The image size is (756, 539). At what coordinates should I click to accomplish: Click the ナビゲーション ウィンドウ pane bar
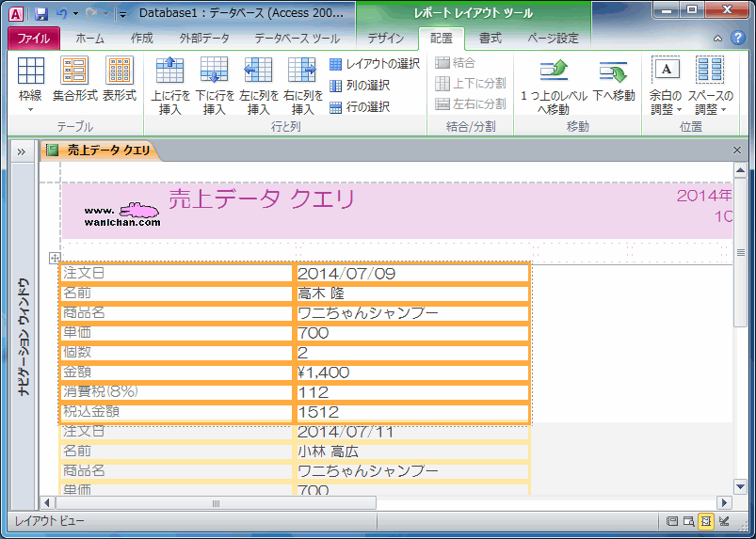coord(24,336)
